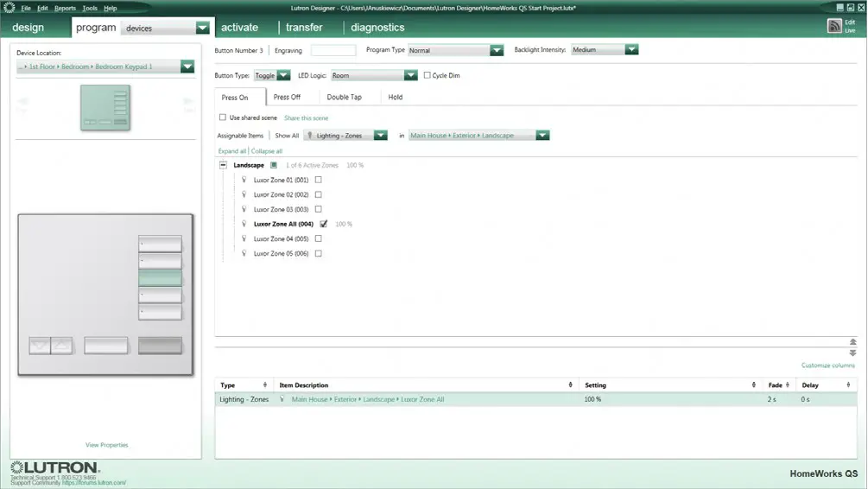Open LED Logic Room dropdown

(410, 75)
